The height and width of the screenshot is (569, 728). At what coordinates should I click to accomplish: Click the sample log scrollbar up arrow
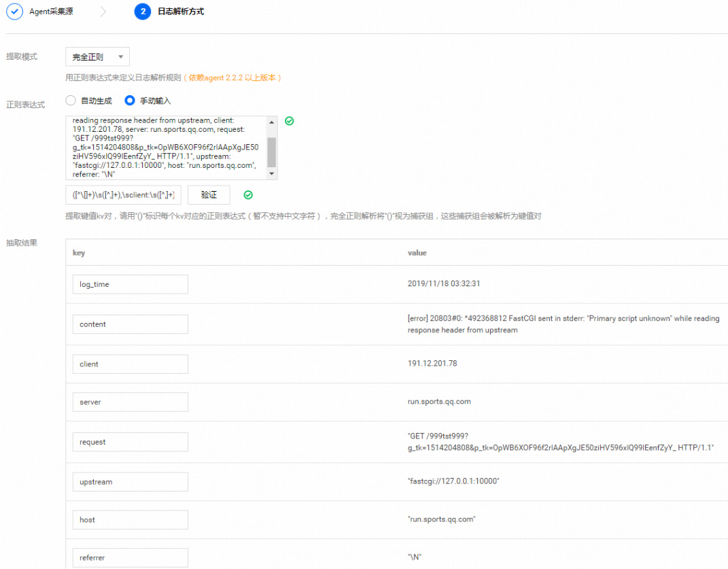[272, 122]
